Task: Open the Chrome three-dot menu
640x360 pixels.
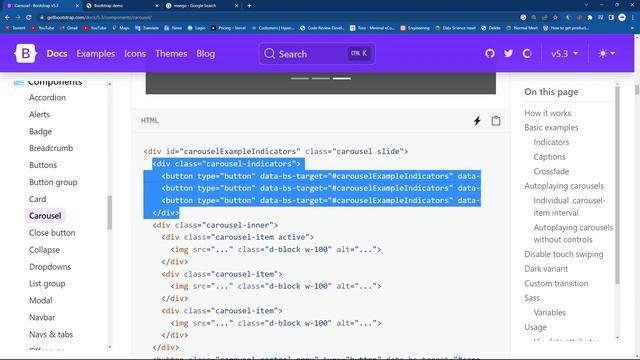Action: coord(633,18)
